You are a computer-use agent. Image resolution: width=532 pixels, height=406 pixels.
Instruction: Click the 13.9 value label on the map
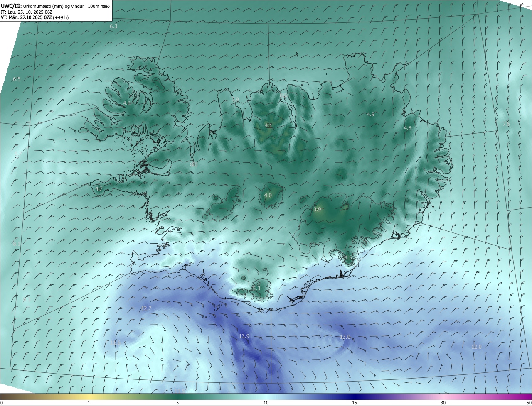coord(244,336)
